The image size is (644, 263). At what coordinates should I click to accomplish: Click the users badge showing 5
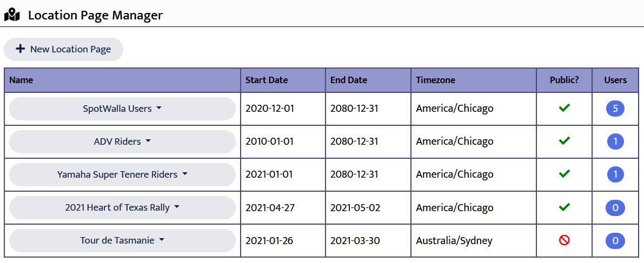(x=615, y=109)
